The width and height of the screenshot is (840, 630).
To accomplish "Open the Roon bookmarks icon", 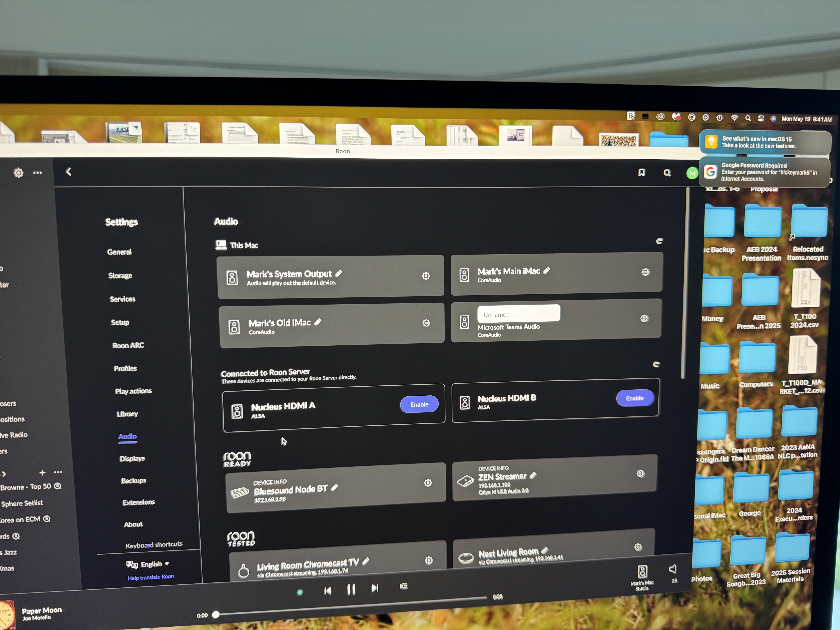I will coord(642,173).
